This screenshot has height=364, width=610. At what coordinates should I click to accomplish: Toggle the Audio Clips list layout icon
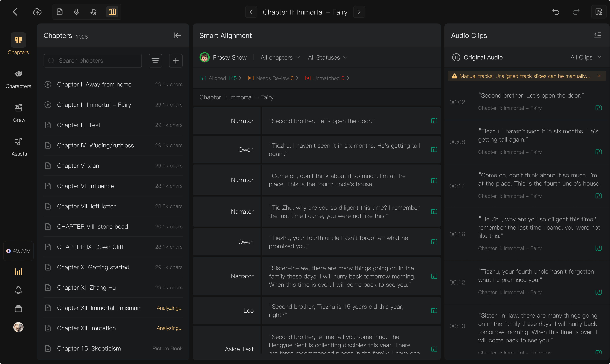tap(598, 35)
